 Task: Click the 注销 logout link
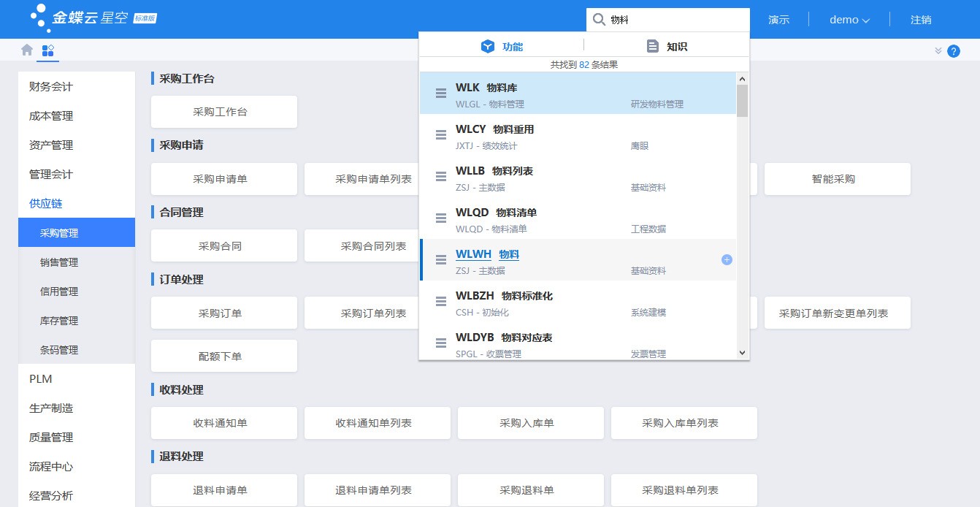(921, 20)
